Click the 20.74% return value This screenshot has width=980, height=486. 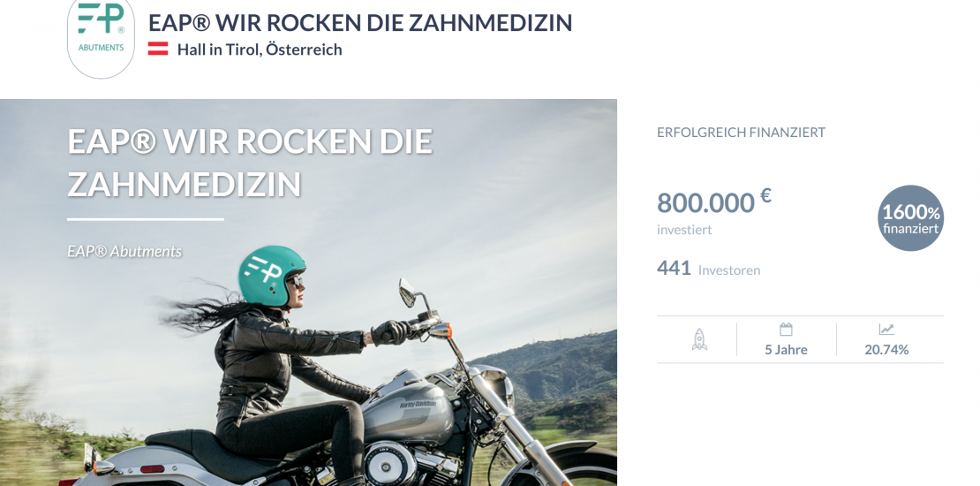point(886,350)
